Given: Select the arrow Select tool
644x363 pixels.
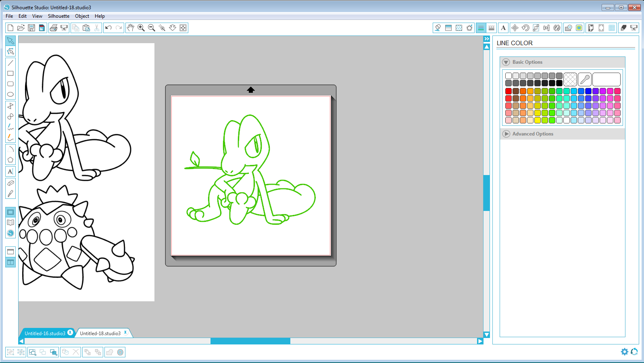Looking at the screenshot, I should point(10,41).
